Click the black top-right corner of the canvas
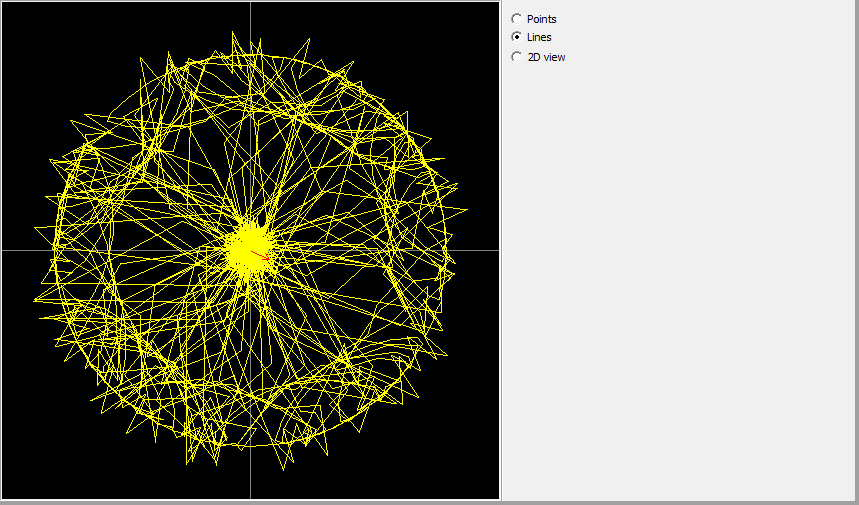 (x=488, y=12)
